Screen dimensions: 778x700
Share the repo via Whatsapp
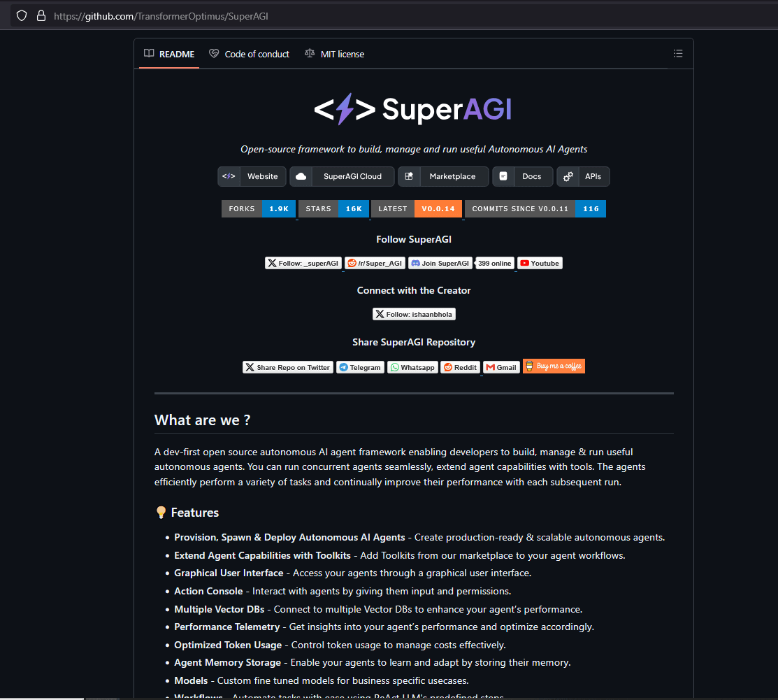pyautogui.click(x=412, y=366)
